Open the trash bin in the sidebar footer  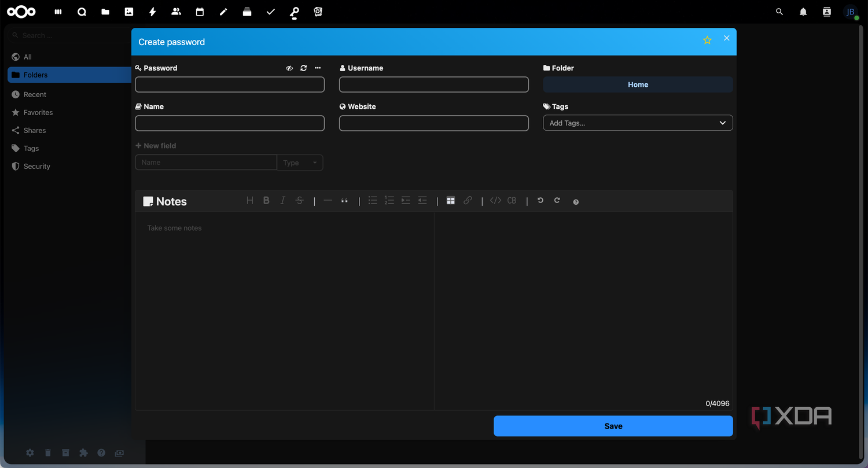click(48, 453)
